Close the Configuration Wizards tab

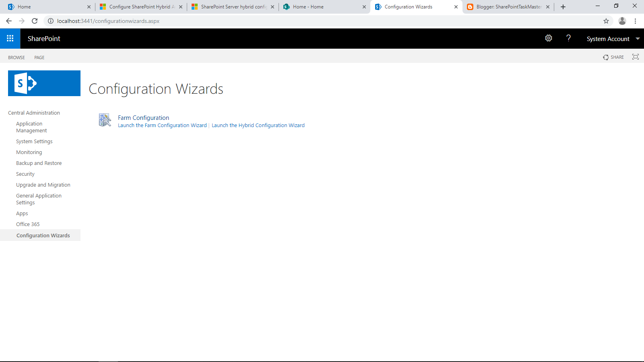(x=456, y=7)
